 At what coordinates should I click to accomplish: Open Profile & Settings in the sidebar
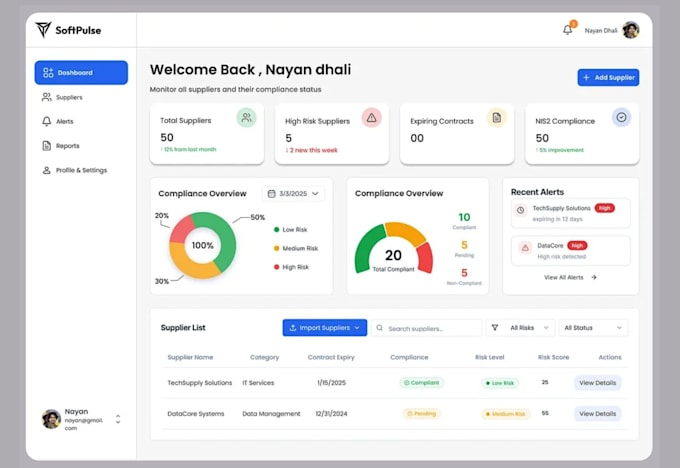click(x=81, y=170)
